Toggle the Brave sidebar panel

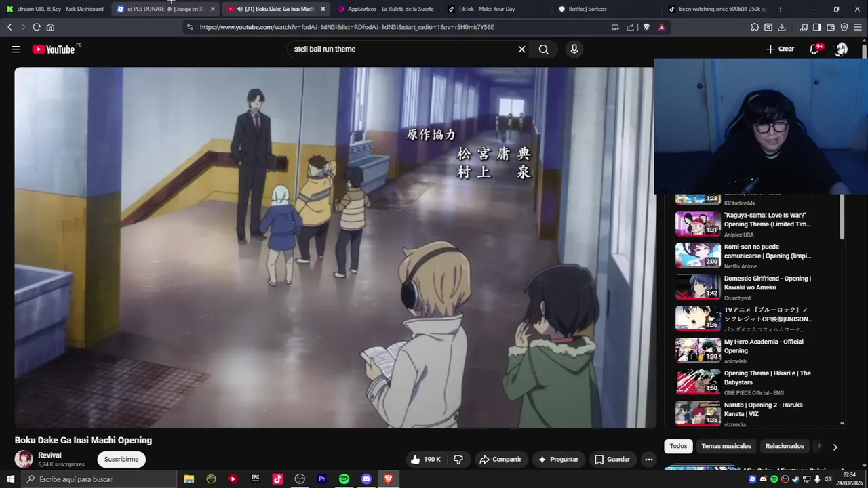click(x=817, y=27)
